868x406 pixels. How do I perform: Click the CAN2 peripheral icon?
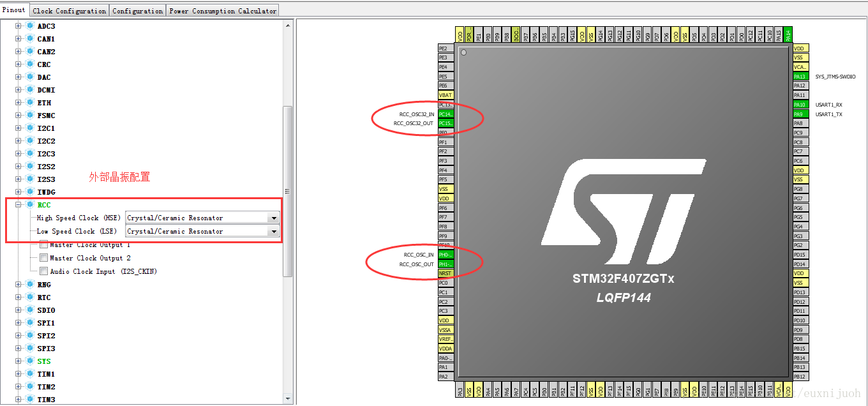(30, 52)
